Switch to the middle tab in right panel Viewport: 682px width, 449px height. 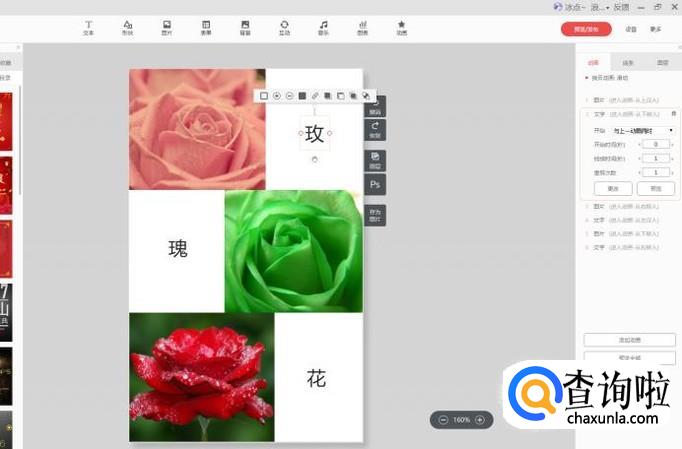(628, 63)
